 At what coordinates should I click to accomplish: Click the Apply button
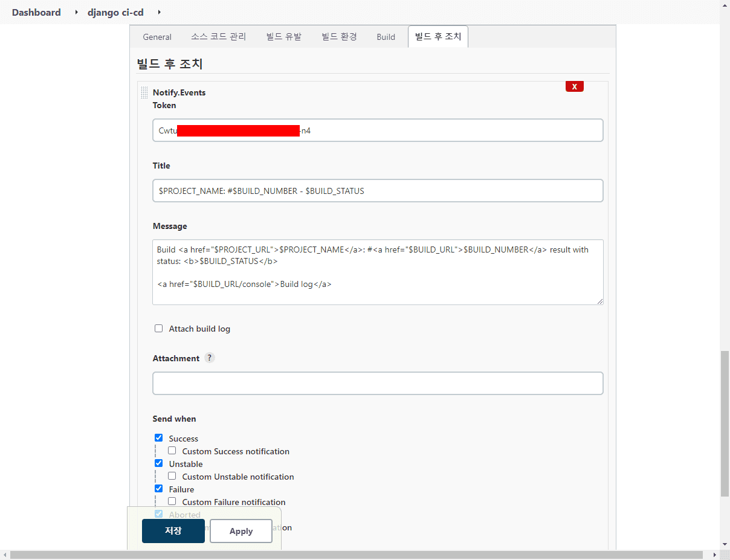point(241,531)
